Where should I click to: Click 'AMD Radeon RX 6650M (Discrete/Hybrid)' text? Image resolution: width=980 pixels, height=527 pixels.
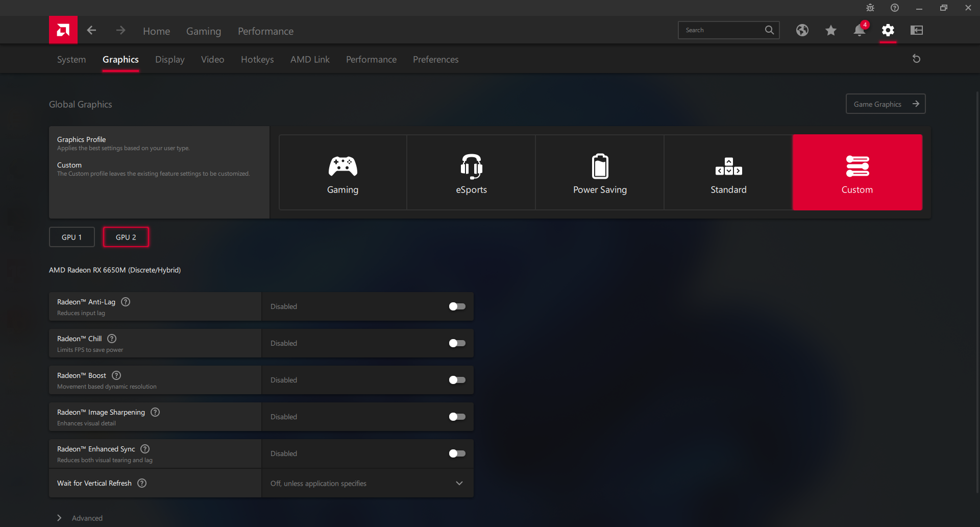pyautogui.click(x=115, y=270)
